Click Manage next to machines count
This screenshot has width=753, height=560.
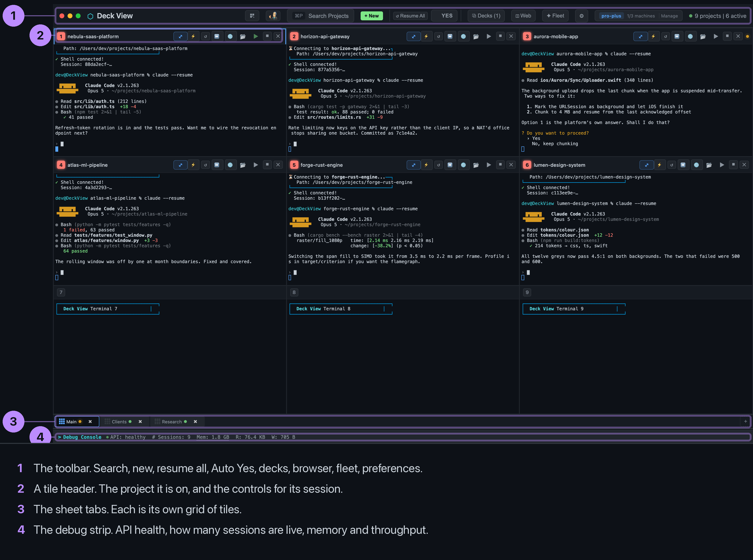[669, 16]
